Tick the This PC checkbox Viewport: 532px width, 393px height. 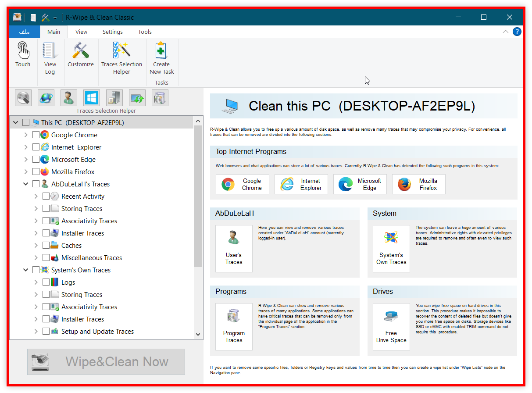(x=26, y=123)
